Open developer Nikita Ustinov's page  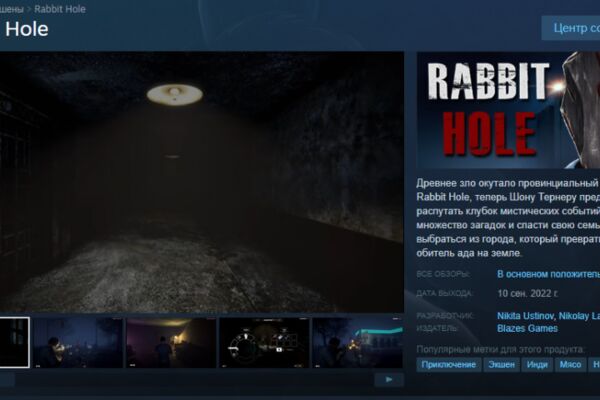[x=525, y=316]
